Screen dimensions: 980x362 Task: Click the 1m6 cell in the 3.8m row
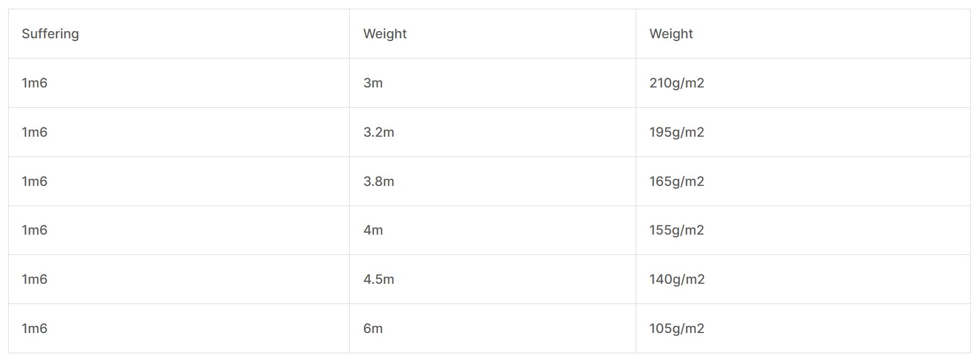point(34,182)
